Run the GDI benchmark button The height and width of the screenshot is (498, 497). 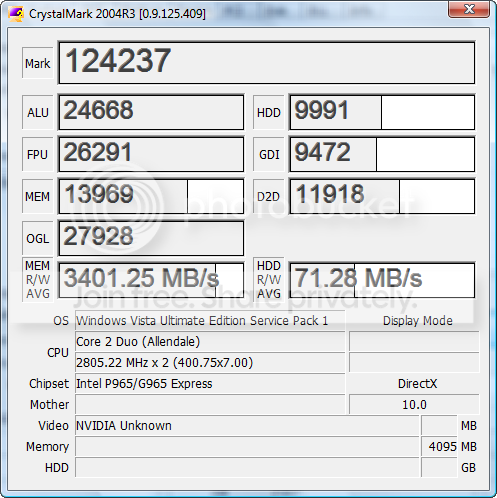pyautogui.click(x=269, y=154)
